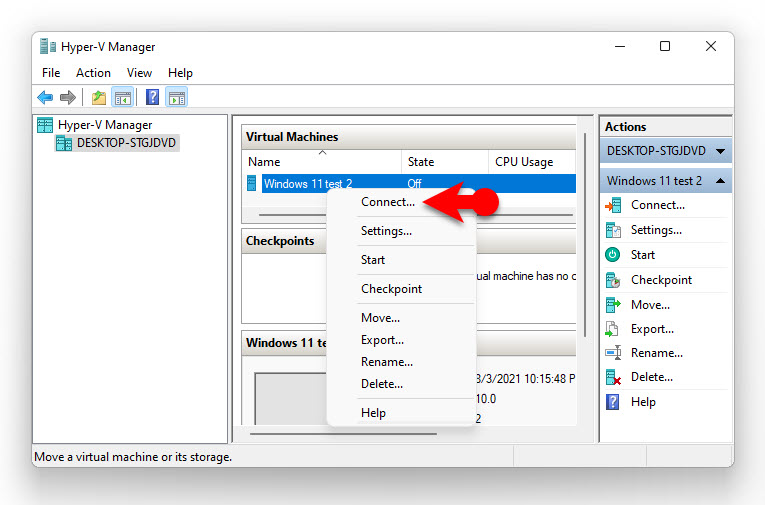765x505 pixels.
Task: Click Delete... link in Actions pane
Action: click(652, 377)
